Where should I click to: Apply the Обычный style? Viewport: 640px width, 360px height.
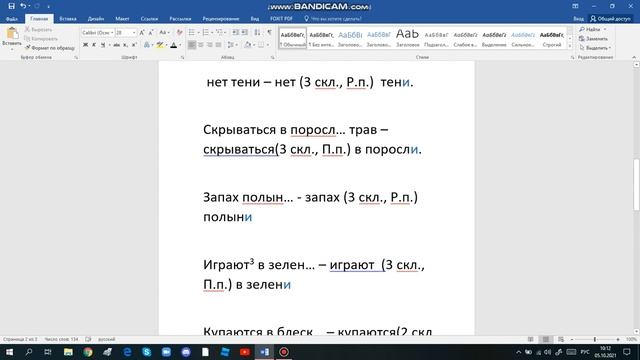tap(293, 38)
